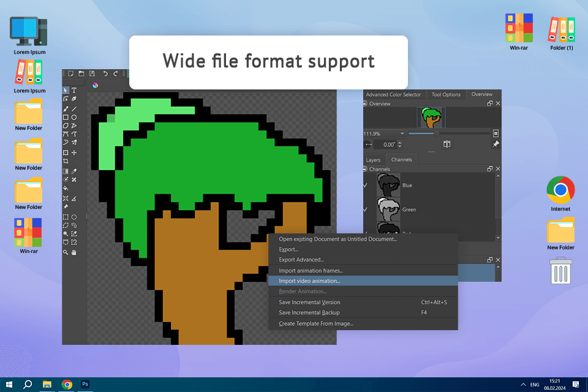This screenshot has height=392, width=588.
Task: Click the zoom slider in Overview
Action: pyautogui.click(x=449, y=133)
